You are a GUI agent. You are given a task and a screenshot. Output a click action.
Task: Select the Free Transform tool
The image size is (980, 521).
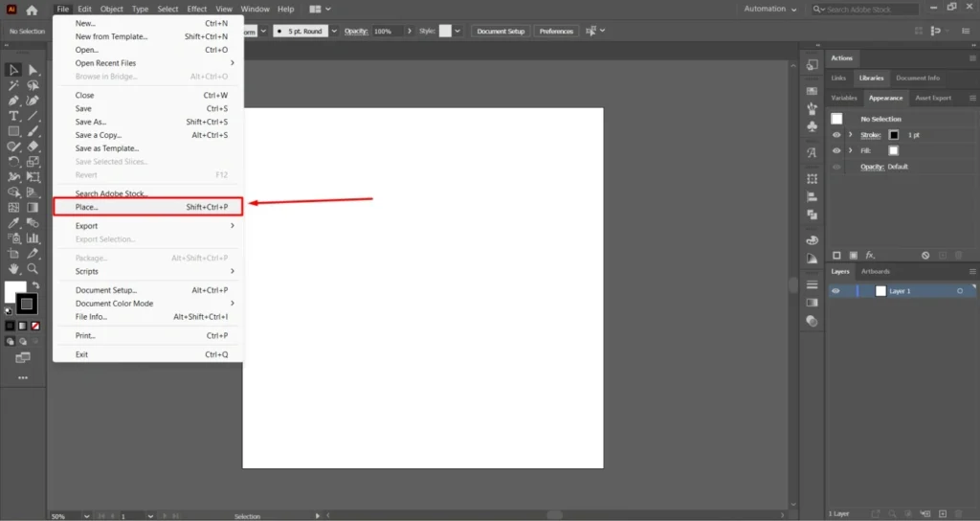[33, 177]
